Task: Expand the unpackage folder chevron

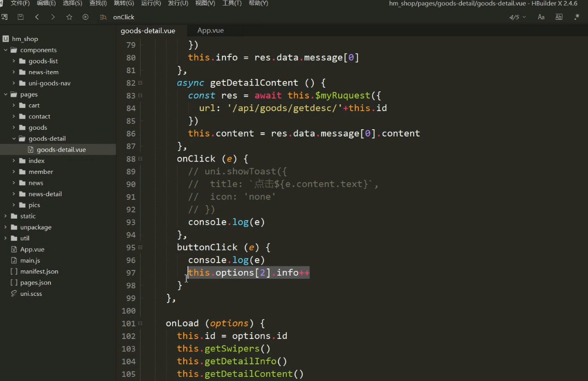Action: click(6, 227)
